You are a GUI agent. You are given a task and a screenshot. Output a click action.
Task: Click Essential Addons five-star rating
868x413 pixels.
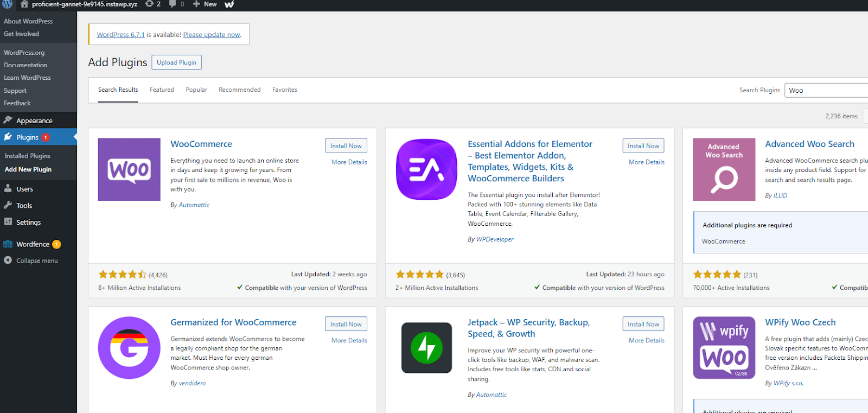[x=420, y=275]
